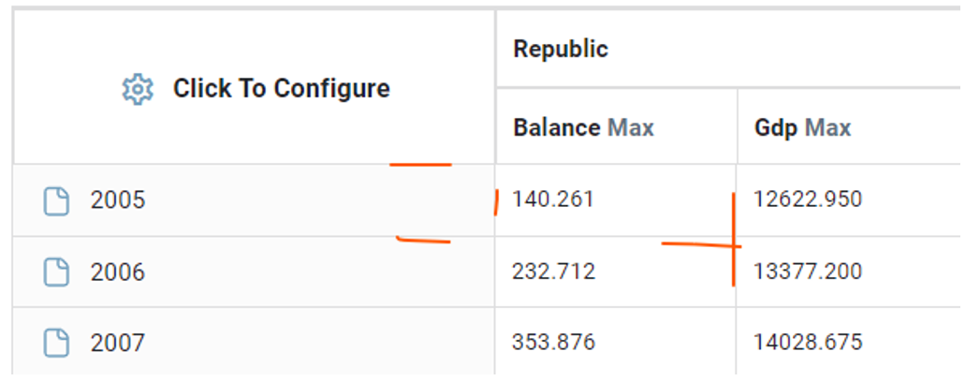Sort by Gdp Max column header

[x=802, y=127]
